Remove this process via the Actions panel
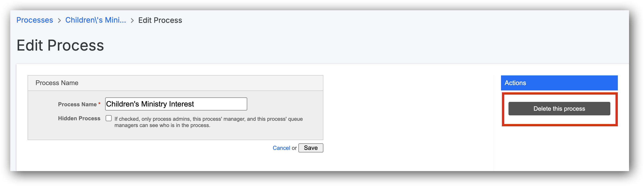This screenshot has height=186, width=644. click(x=559, y=108)
